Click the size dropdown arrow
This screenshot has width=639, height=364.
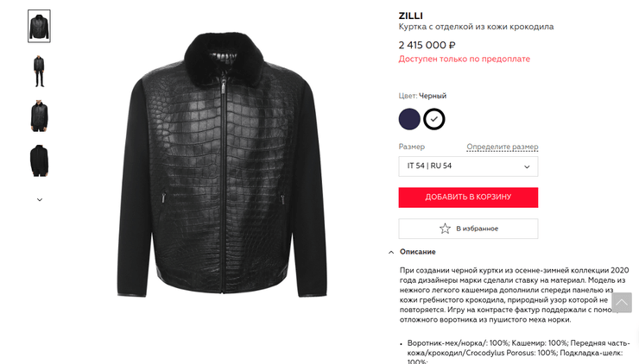pos(527,166)
